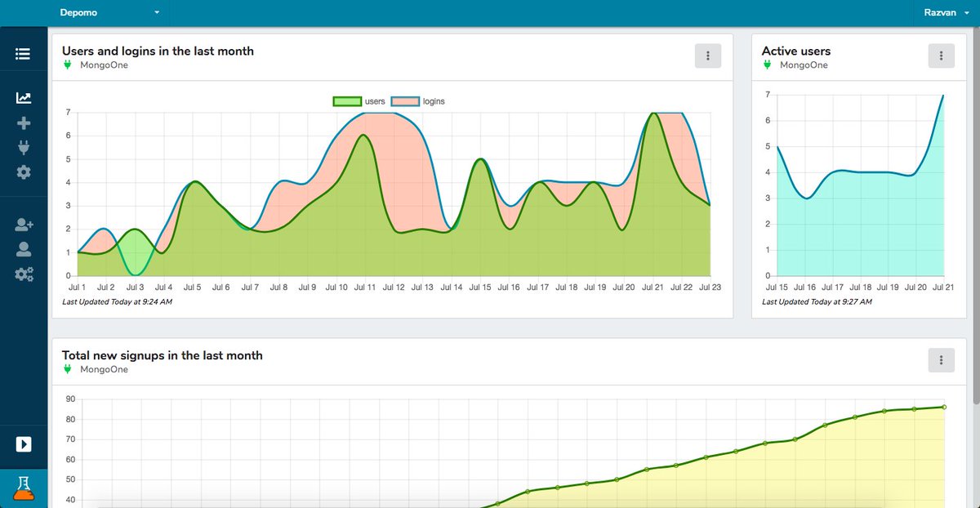The height and width of the screenshot is (508, 980).
Task: Click the play square icon in sidebar
Action: (x=24, y=444)
